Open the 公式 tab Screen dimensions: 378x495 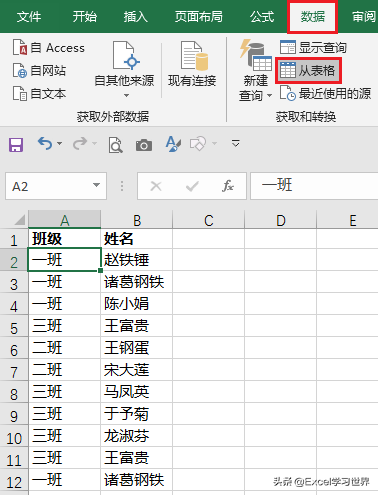(262, 16)
